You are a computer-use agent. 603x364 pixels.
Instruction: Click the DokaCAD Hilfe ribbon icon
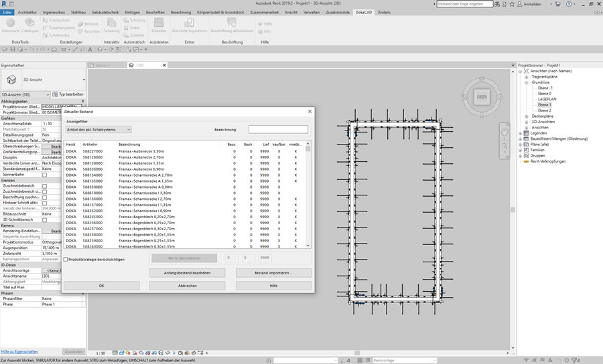click(x=261, y=24)
